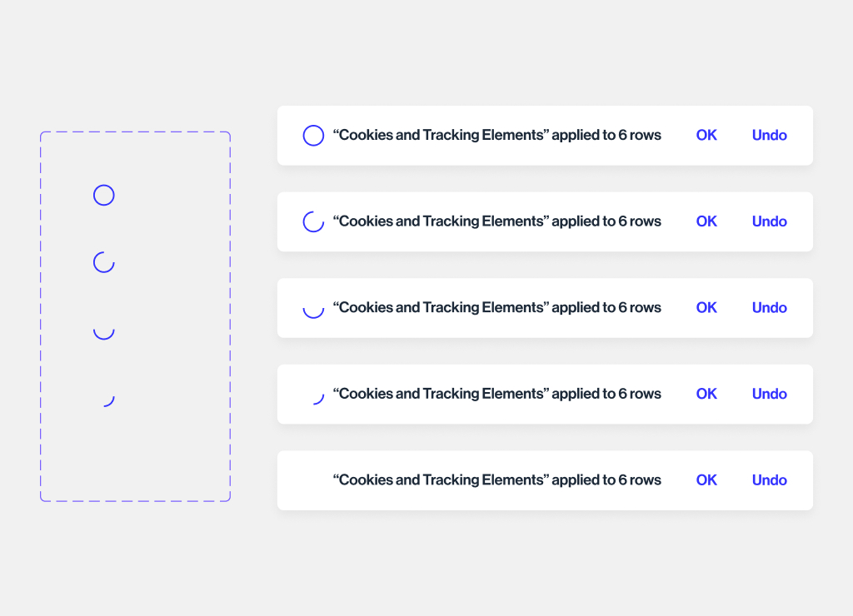
Task: Click the half circle icon in the dashed panel
Action: 103,332
